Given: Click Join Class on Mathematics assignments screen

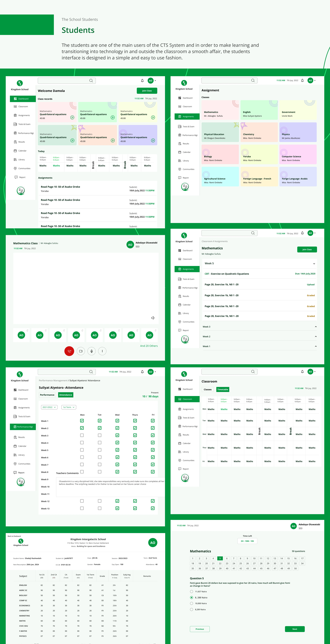Looking at the screenshot, I should pyautogui.click(x=307, y=250).
